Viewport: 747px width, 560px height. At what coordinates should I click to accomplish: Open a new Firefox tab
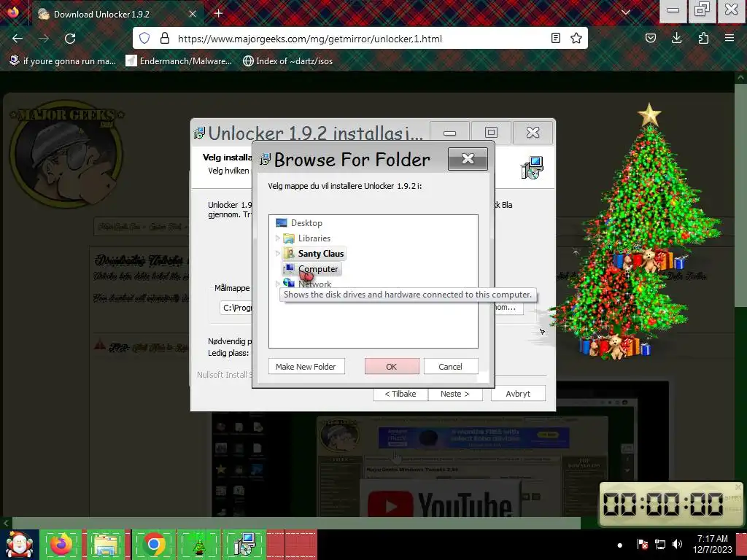(x=219, y=13)
